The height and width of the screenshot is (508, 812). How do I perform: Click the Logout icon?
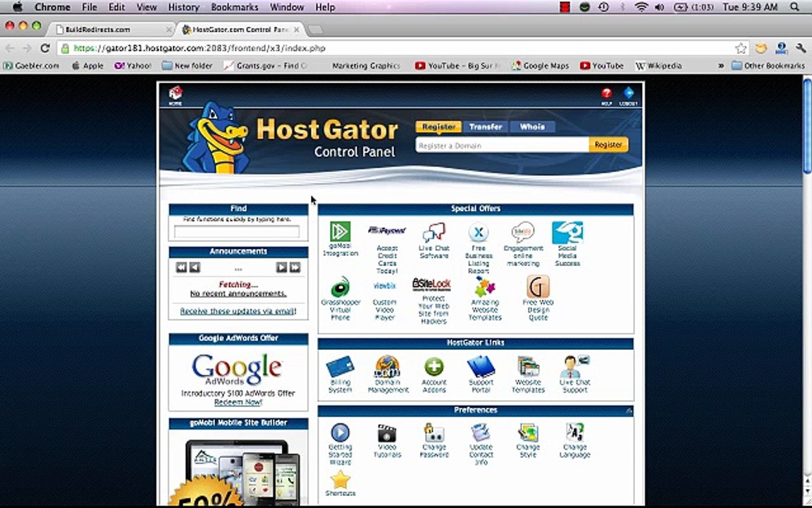click(628, 96)
